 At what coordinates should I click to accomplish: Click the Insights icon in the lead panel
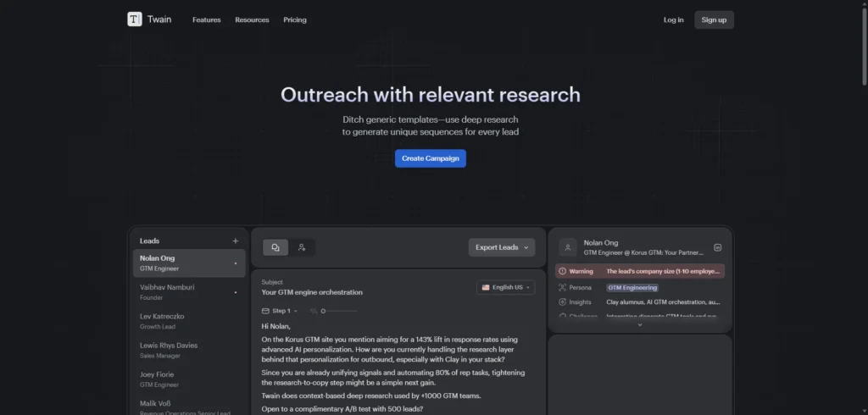[563, 302]
